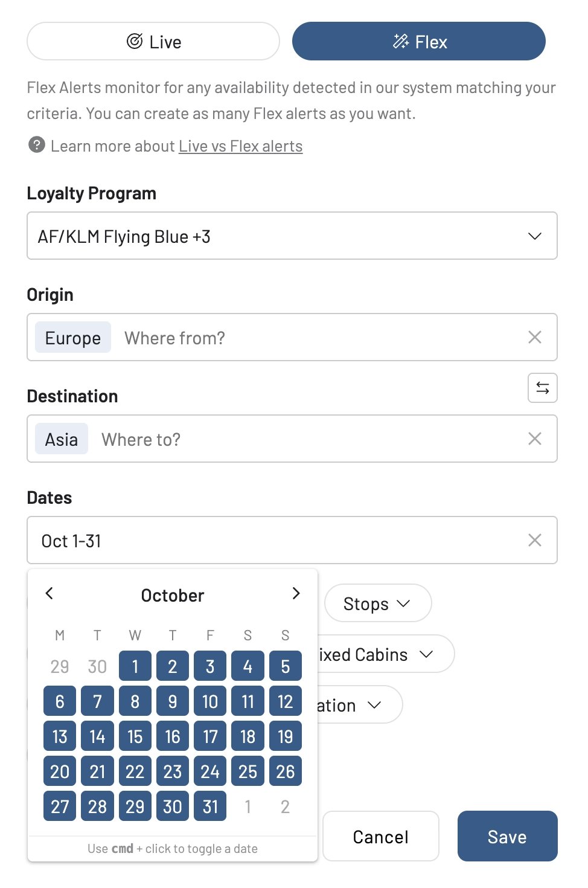This screenshot has width=588, height=888.
Task: Open the Loyalty Program dropdown
Action: pyautogui.click(x=292, y=236)
